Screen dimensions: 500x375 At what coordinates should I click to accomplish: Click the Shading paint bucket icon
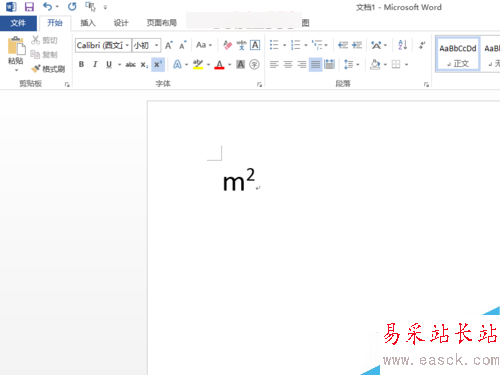[x=375, y=64]
